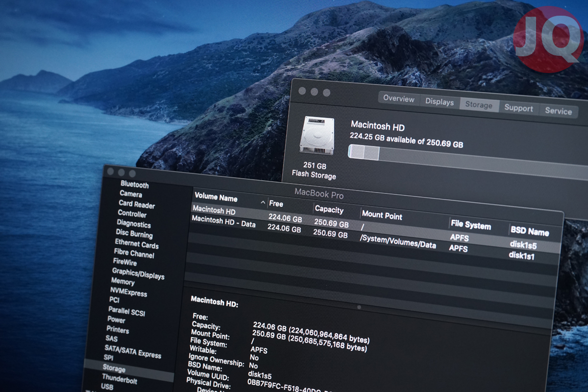Select Bluetooth in the sidebar
The height and width of the screenshot is (392, 588).
[135, 184]
